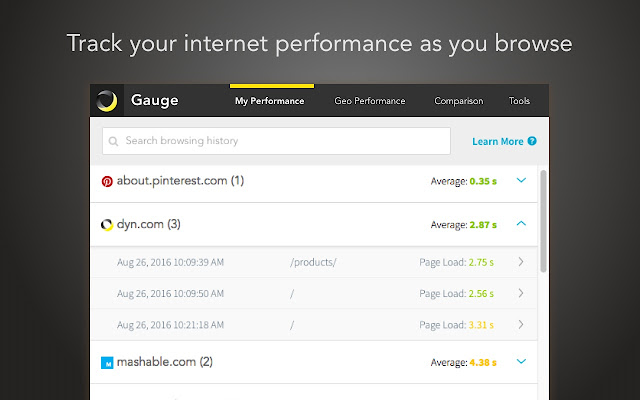Click the Aug 26, 2016 10:09:39 AM timestamp
Viewport: 640px width, 400px height.
pos(170,262)
